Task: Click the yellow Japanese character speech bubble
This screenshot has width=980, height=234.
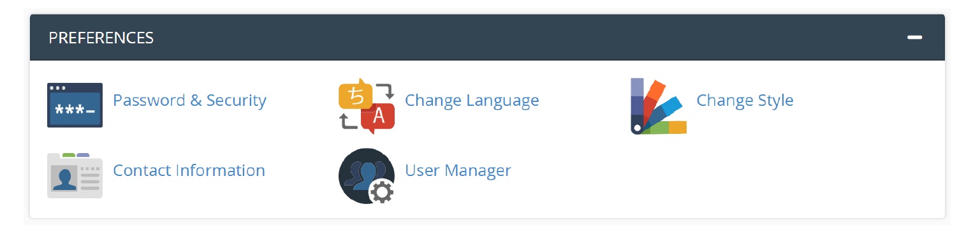Action: pyautogui.click(x=356, y=94)
